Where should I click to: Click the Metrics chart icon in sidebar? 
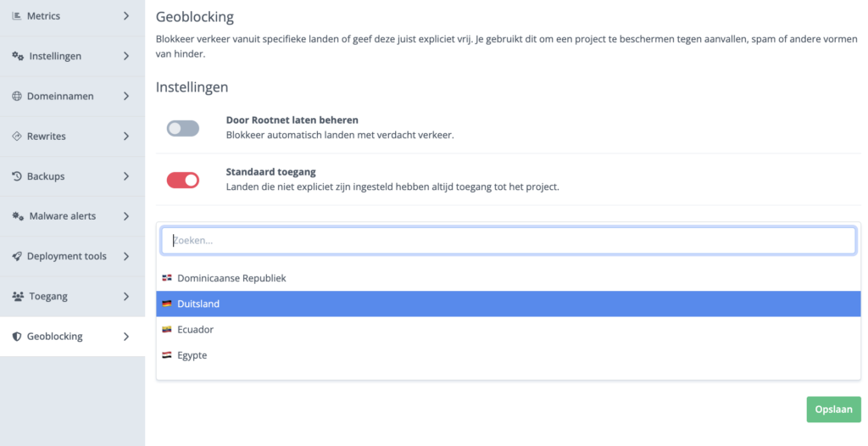click(x=17, y=16)
